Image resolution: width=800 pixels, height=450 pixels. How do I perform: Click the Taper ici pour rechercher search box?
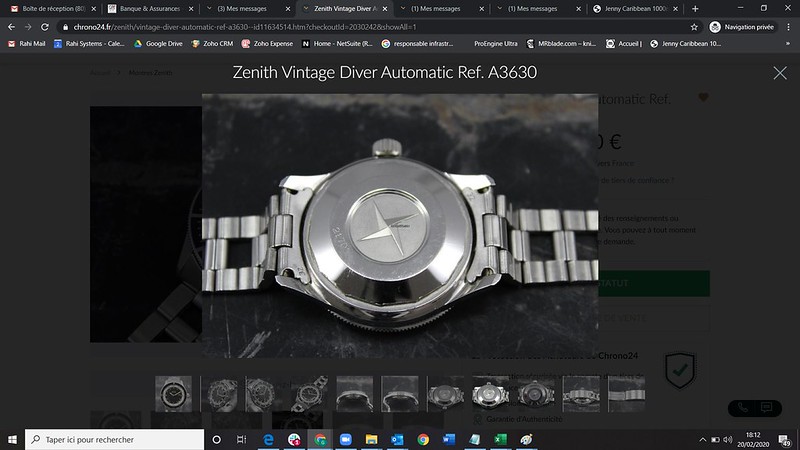[x=114, y=439]
